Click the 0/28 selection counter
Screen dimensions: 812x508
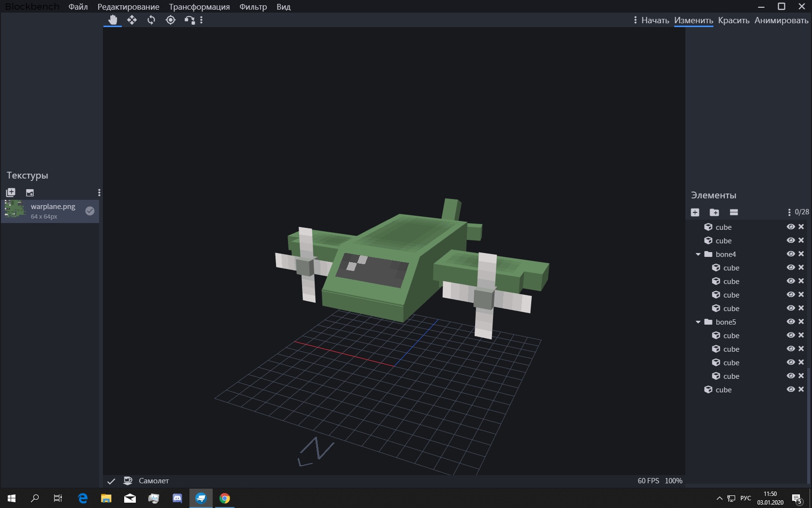pyautogui.click(x=802, y=212)
